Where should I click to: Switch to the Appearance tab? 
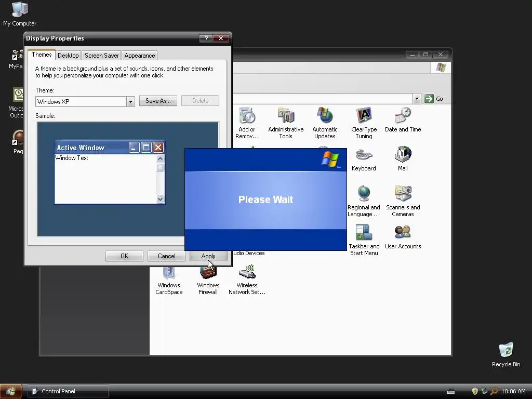[x=139, y=55]
